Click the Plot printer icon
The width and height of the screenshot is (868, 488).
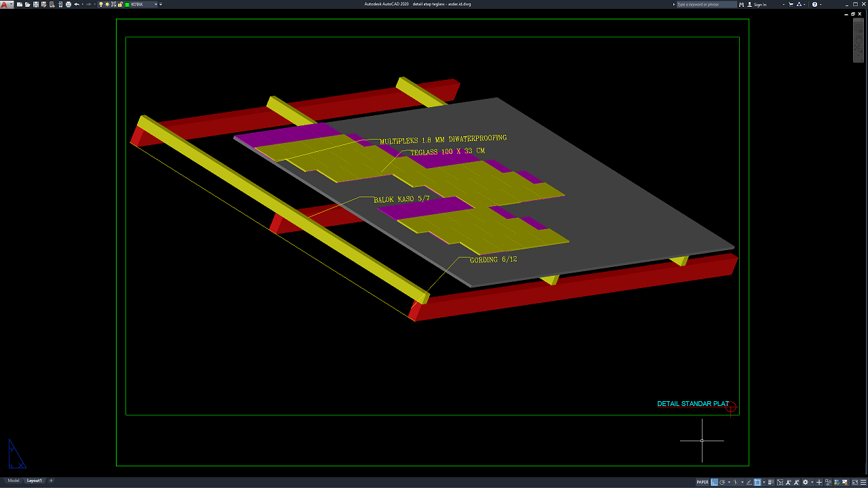point(68,4)
